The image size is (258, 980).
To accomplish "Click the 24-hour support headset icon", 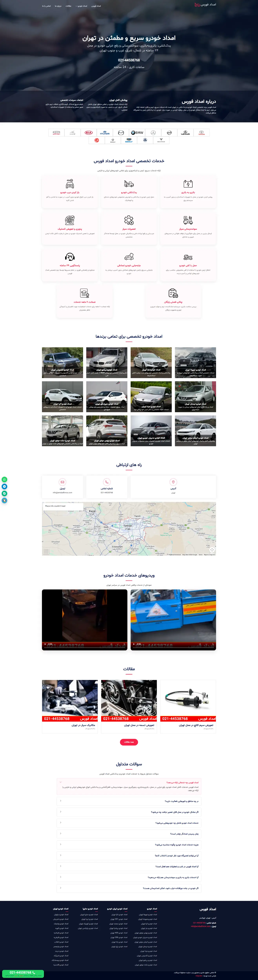I will click(x=70, y=257).
